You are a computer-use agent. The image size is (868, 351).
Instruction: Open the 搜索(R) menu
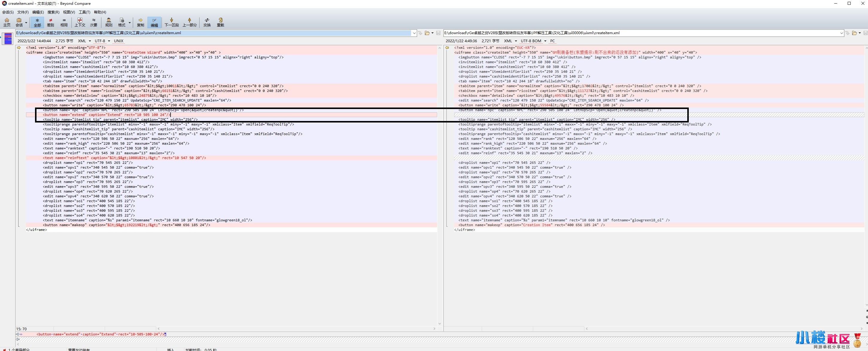(x=53, y=12)
